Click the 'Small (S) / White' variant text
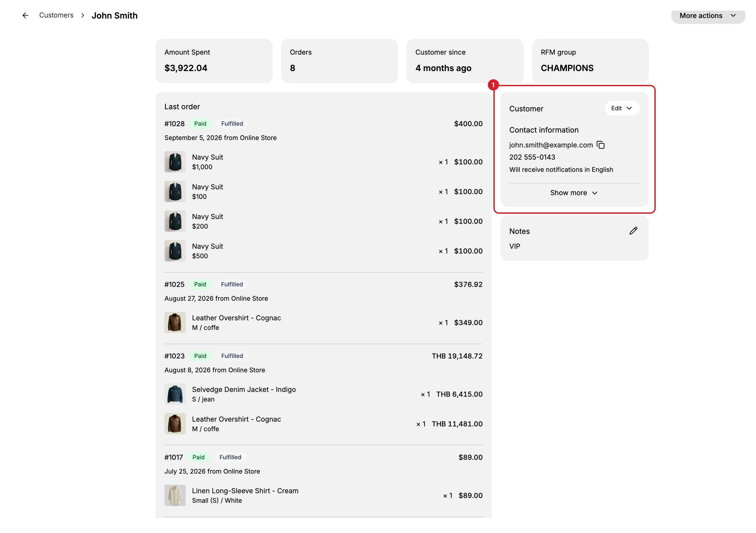The width and height of the screenshot is (756, 533). [x=217, y=500]
